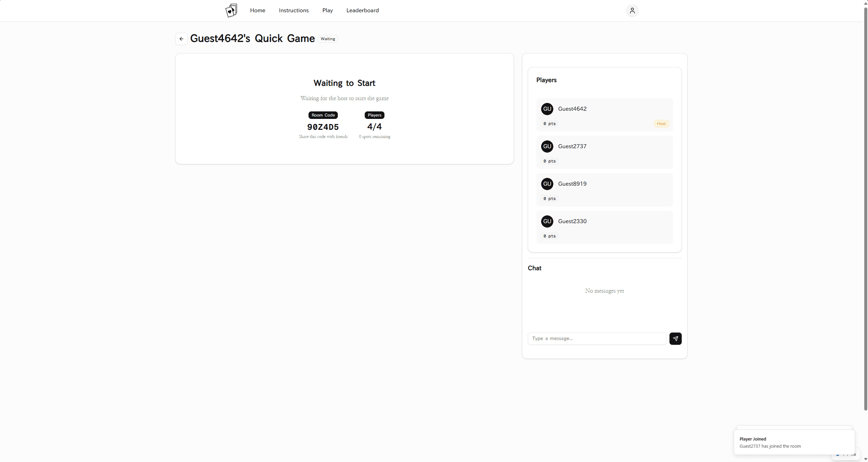The height and width of the screenshot is (462, 868).
Task: Click the Players 4/4 count
Action: 374,127
